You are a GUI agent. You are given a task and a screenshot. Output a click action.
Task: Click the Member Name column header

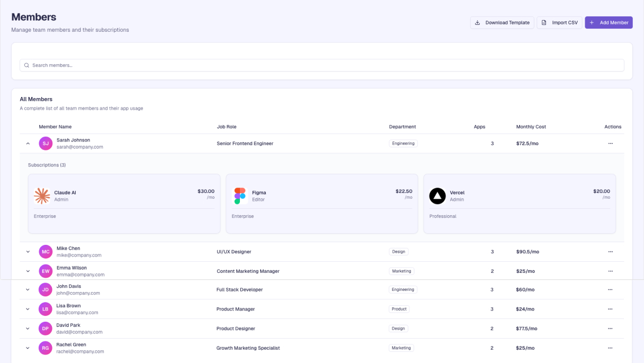(55, 127)
